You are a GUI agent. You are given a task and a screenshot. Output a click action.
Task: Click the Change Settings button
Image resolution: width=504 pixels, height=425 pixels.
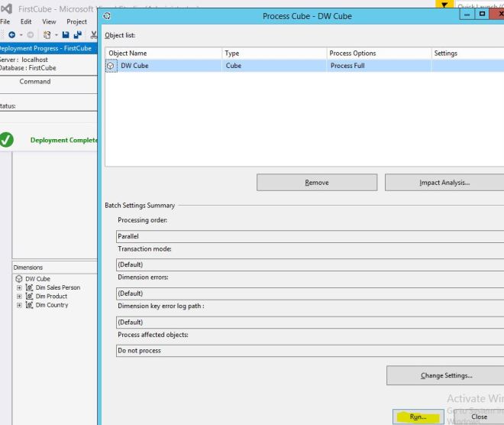[446, 375]
